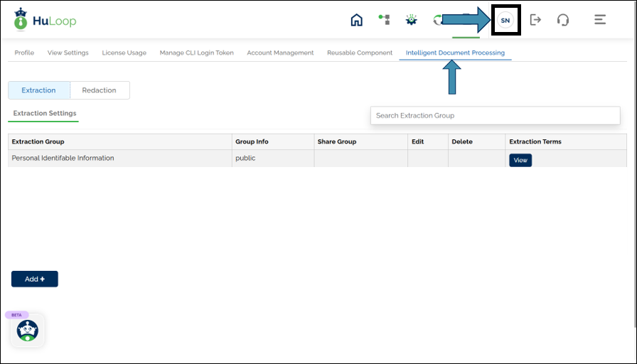Click the gear automation icon
Screen dimensions: 637x364
pyautogui.click(x=411, y=20)
